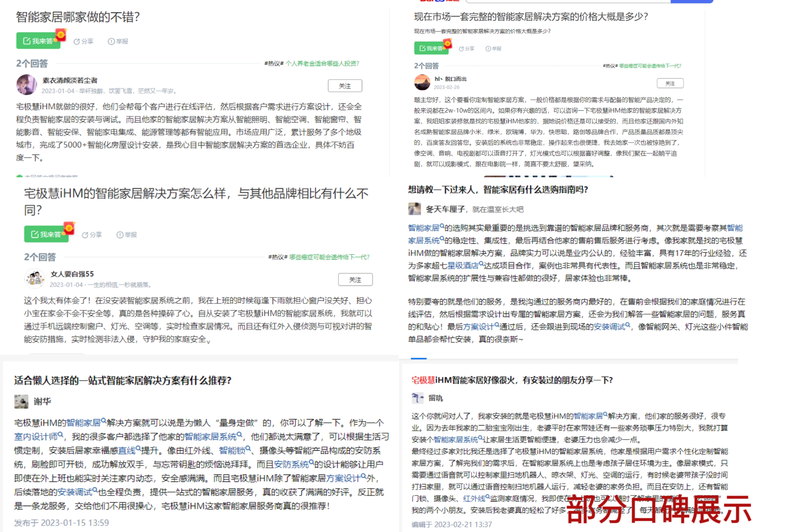Screen dimensions: 798x532
Task: Follow user 女人要自强55 with the 关注 button
Action: [x=355, y=280]
